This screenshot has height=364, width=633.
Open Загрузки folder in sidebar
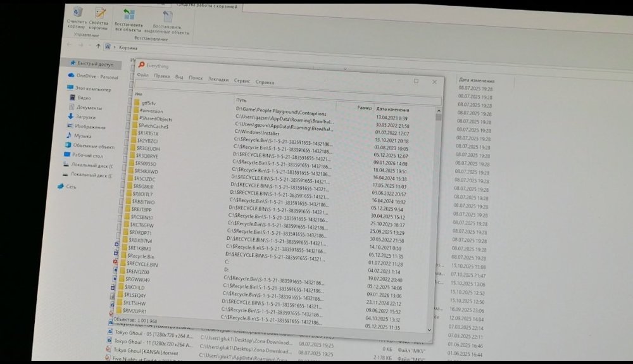(x=82, y=116)
